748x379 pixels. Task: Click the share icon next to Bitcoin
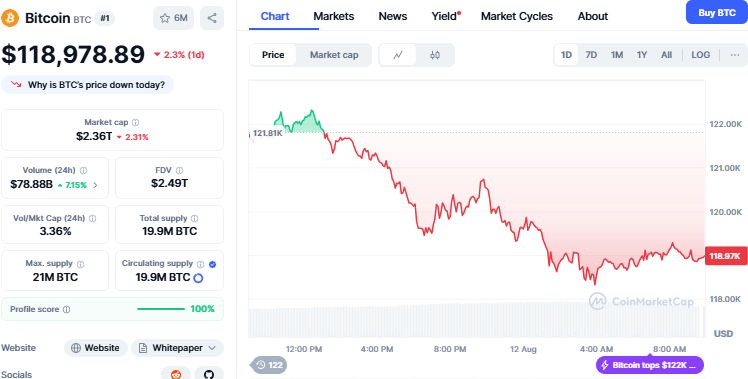[212, 18]
